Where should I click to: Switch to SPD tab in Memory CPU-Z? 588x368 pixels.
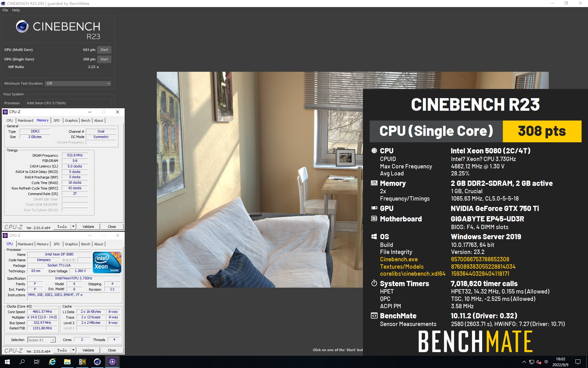[x=57, y=121]
